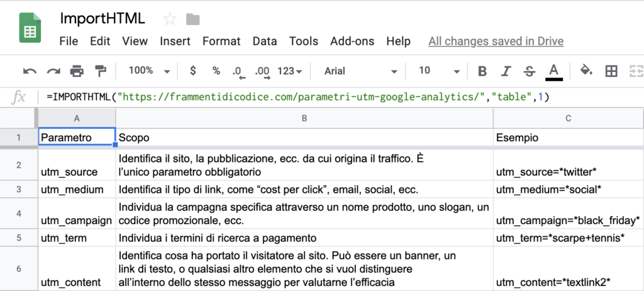Image resolution: width=644 pixels, height=291 pixels.
Task: Click the merge cells icon
Action: click(x=636, y=72)
